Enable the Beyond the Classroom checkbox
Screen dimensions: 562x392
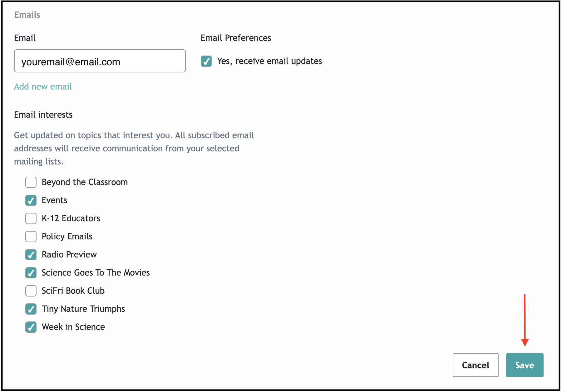[x=31, y=182]
